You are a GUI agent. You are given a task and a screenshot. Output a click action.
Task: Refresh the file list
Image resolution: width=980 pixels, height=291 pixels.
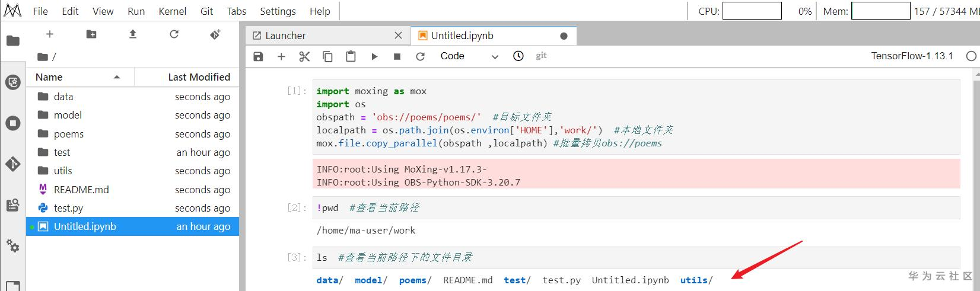coord(174,34)
